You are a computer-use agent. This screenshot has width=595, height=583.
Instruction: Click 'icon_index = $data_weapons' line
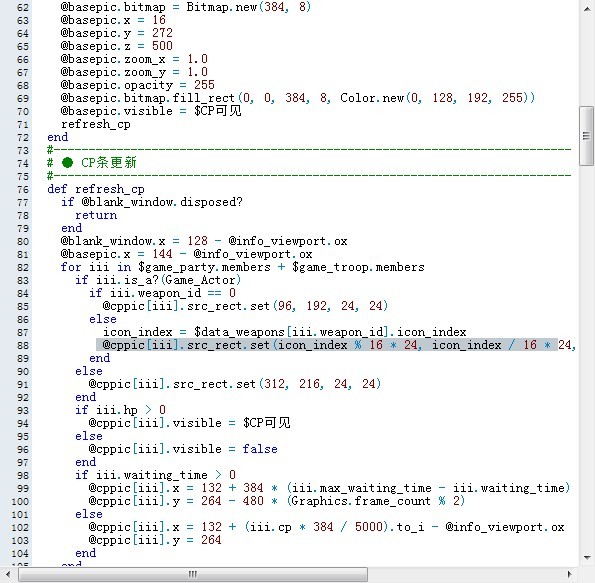coord(285,332)
